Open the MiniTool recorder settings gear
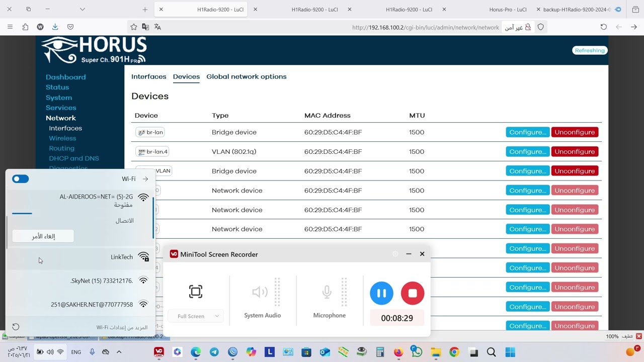The image size is (644, 362). [395, 254]
